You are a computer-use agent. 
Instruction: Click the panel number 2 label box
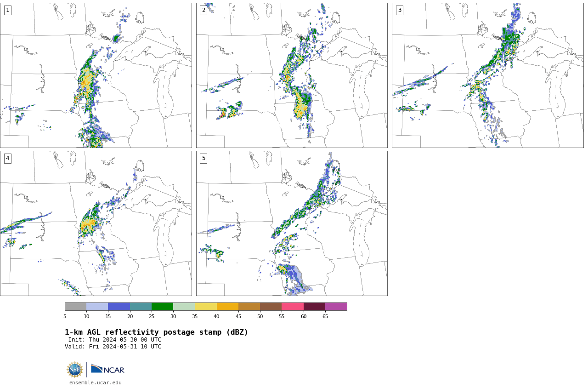pos(204,10)
